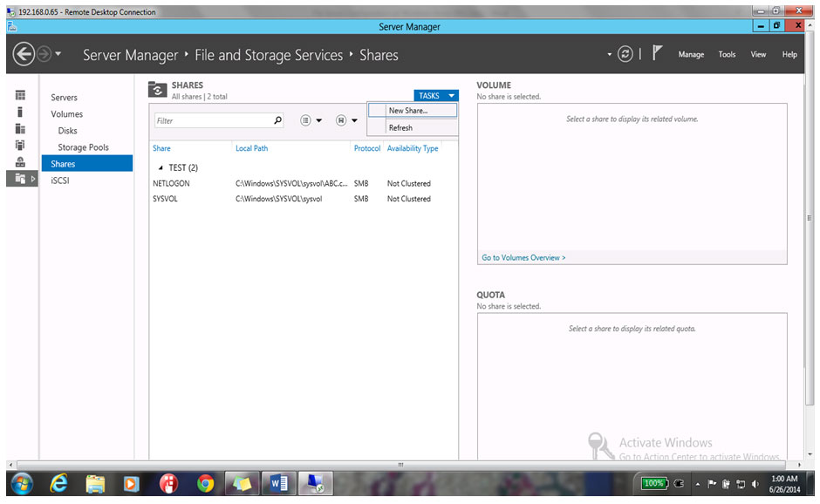Select Shares in the navigation list
The image size is (820, 504).
[87, 164]
